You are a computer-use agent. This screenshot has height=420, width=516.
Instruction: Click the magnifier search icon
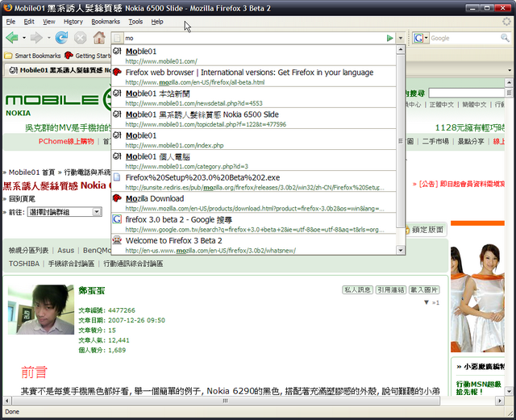tap(505, 38)
